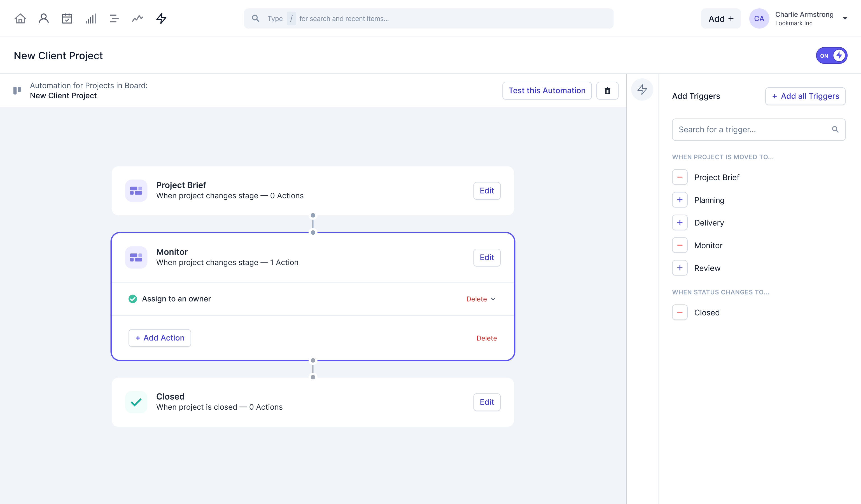Screen dimensions: 861x504
Task: Expand the Delete dropdown on Assign to an owner
Action: coord(493,299)
